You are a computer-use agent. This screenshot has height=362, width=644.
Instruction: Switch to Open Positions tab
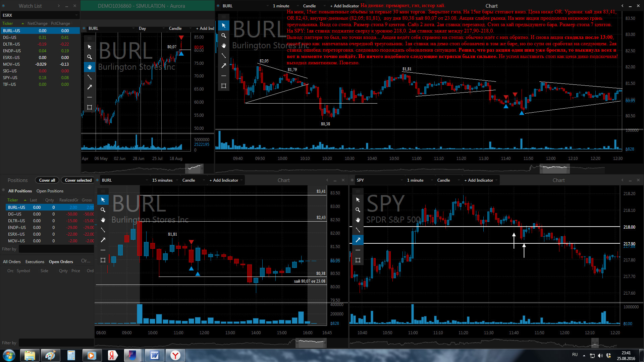click(x=50, y=191)
